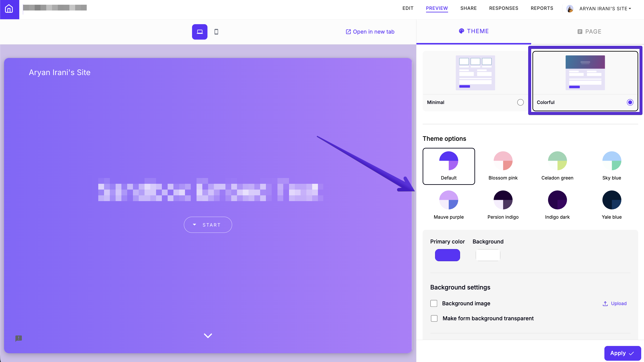Viewport: 644px width, 362px height.
Task: Open the Background color swatch
Action: [488, 255]
